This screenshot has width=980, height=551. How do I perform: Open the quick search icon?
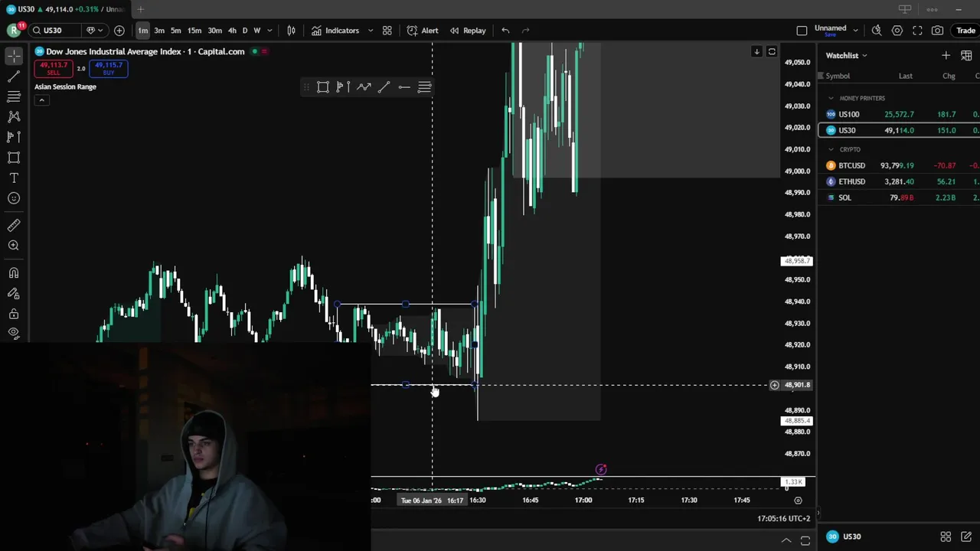877,31
